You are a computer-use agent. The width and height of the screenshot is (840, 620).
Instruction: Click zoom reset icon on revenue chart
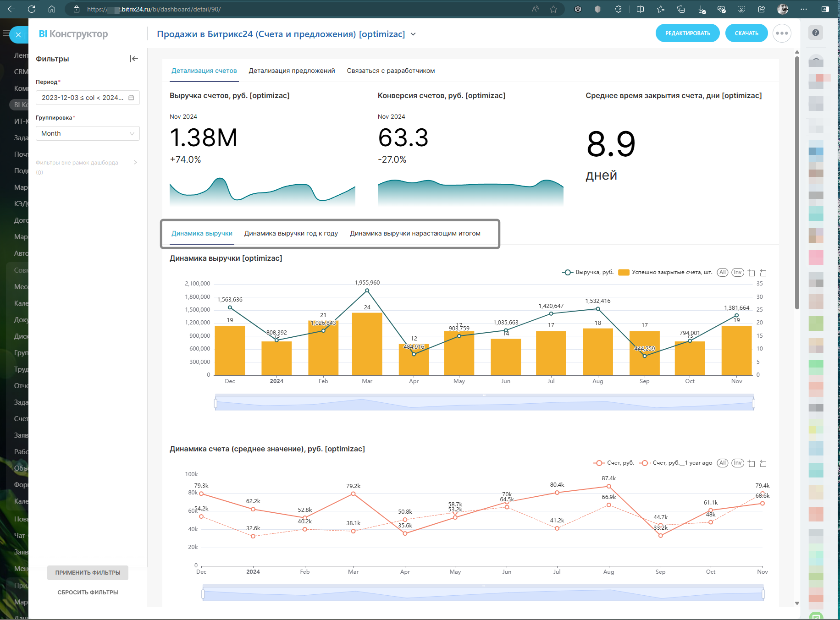[x=763, y=273]
